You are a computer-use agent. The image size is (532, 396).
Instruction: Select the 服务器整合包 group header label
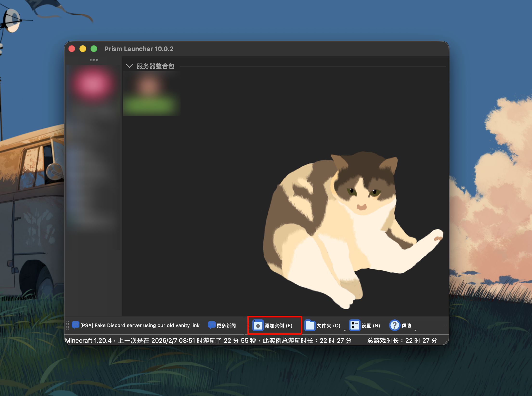pos(156,66)
